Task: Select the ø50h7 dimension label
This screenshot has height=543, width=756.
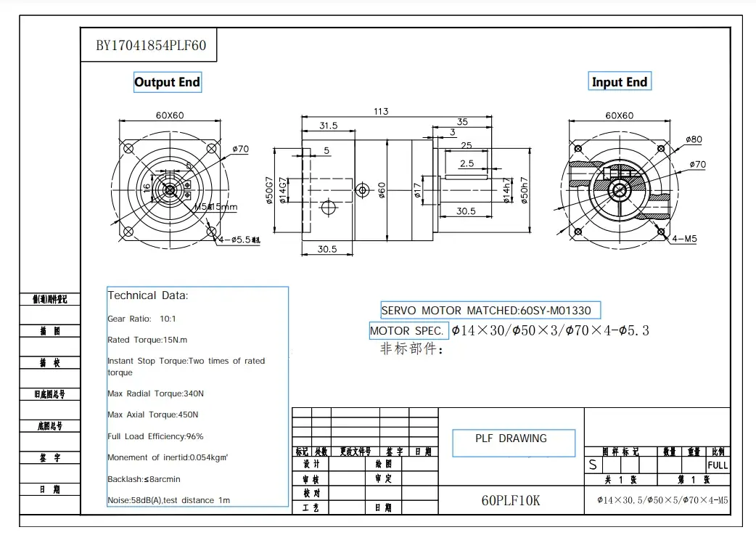Action: 524,190
